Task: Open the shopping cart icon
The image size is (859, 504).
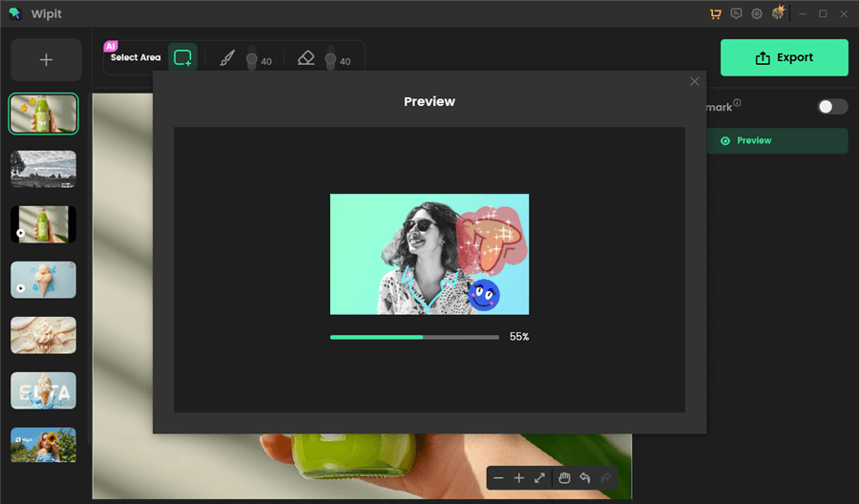Action: tap(715, 13)
